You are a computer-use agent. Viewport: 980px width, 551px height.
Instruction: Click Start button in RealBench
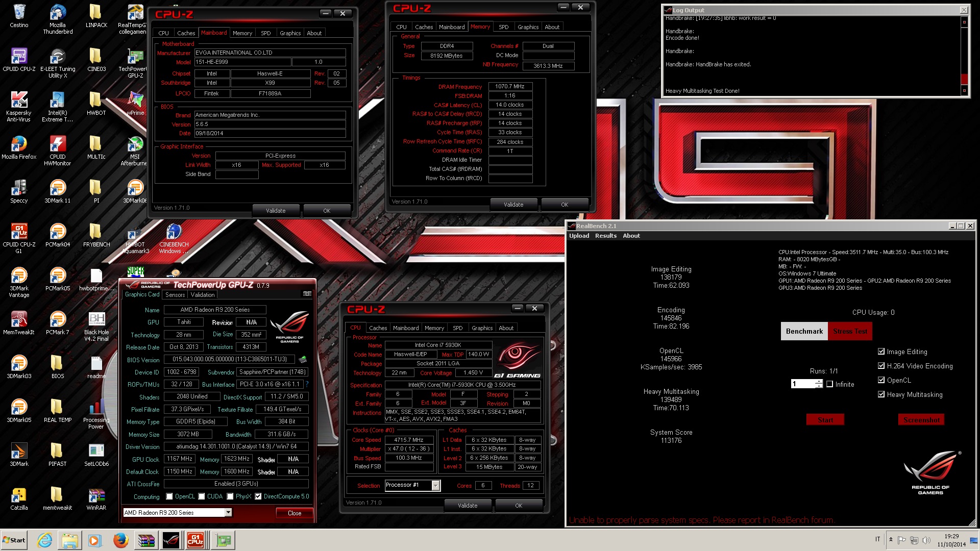(x=825, y=420)
